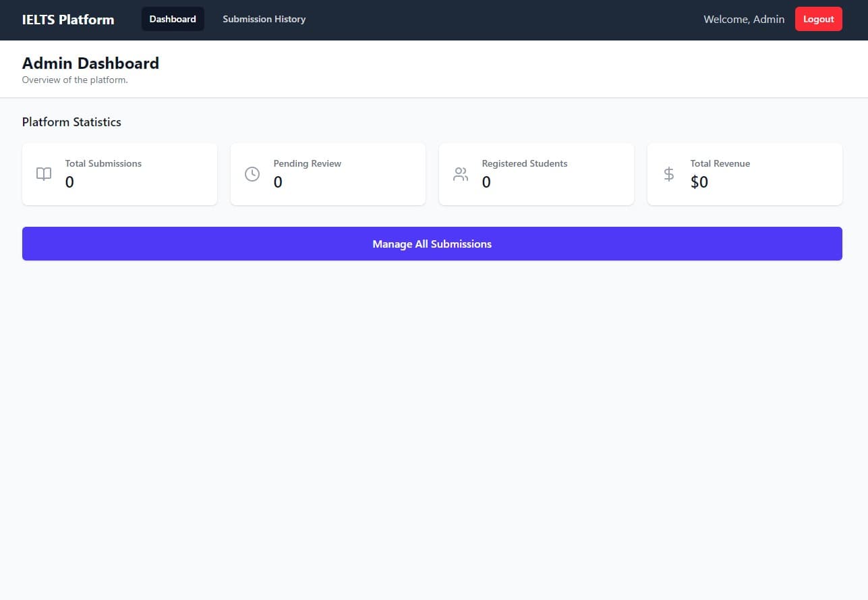Click the IELTS Platform logo text
The height and width of the screenshot is (600, 868).
click(x=68, y=20)
